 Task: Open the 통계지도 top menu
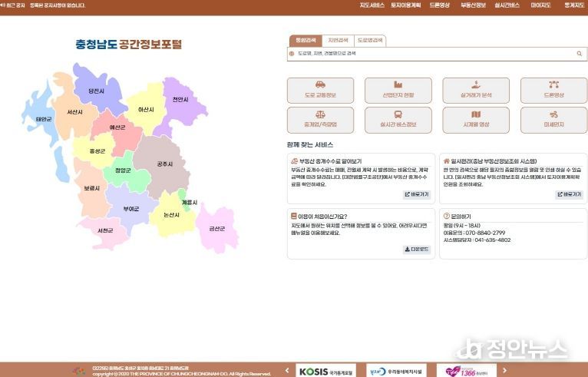[574, 5]
